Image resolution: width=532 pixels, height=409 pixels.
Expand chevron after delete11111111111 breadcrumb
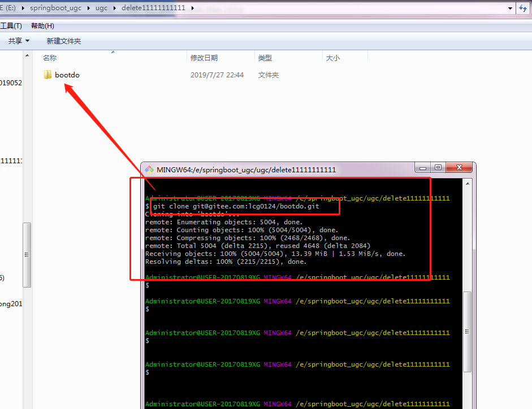pos(193,8)
